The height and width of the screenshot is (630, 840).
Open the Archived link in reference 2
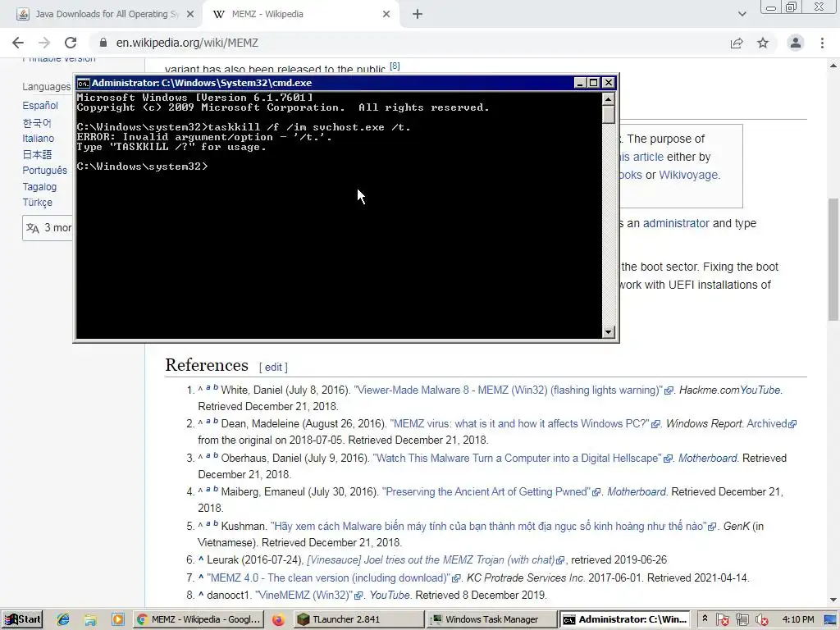767,424
